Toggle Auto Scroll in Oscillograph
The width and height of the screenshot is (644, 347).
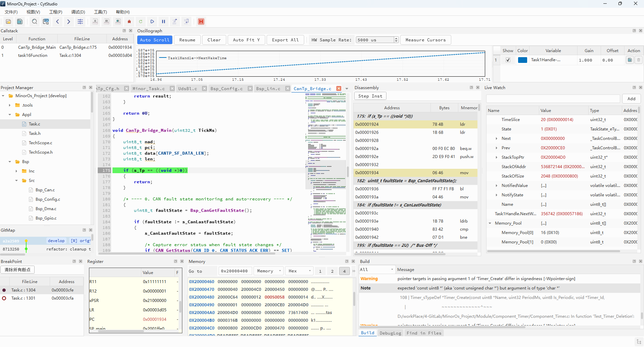click(155, 40)
